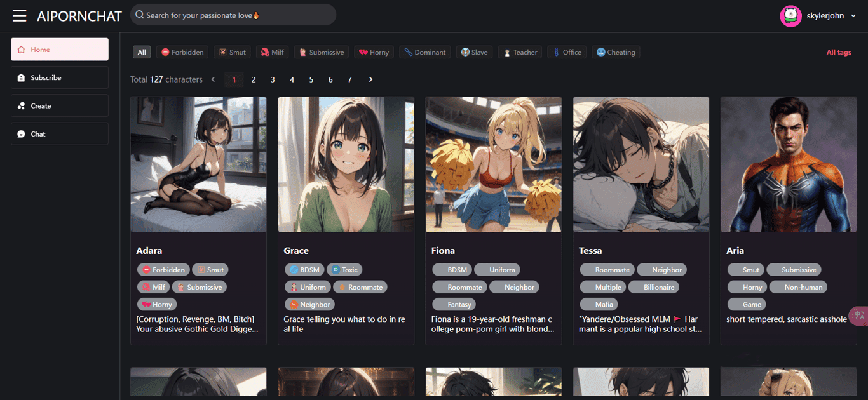Image resolution: width=868 pixels, height=400 pixels.
Task: Click the search magnifier icon
Action: [139, 14]
